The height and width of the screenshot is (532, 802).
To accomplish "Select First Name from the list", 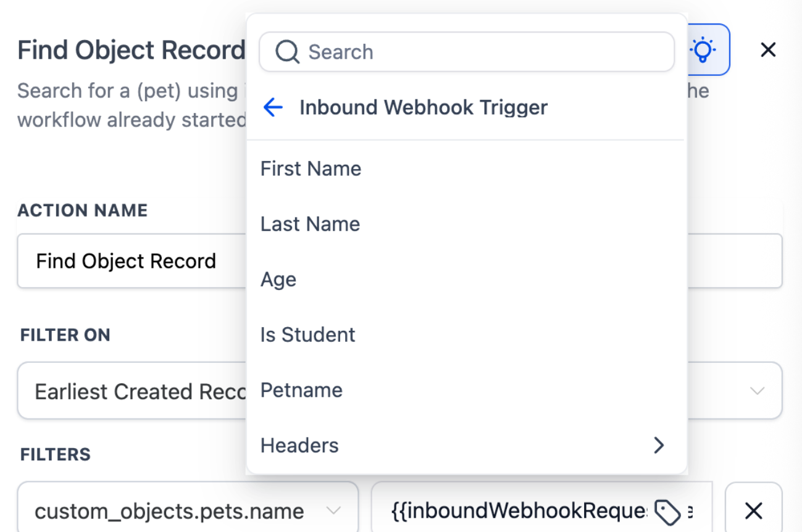I will [311, 168].
